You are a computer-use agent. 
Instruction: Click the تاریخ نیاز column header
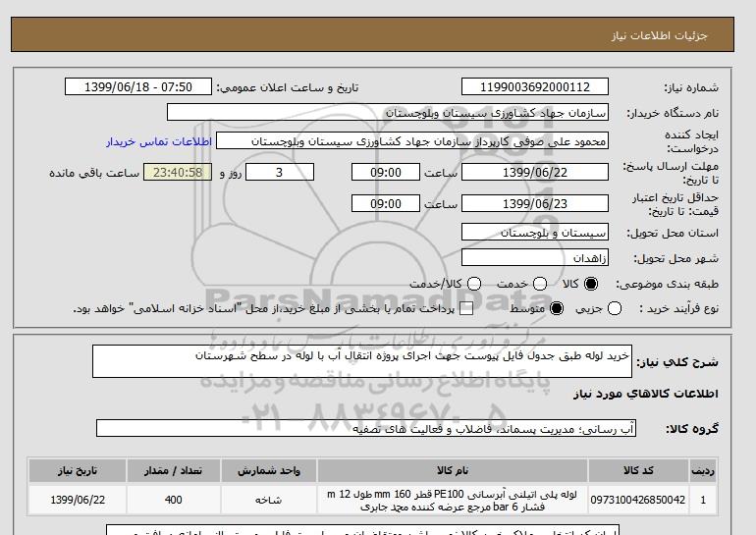tap(78, 471)
